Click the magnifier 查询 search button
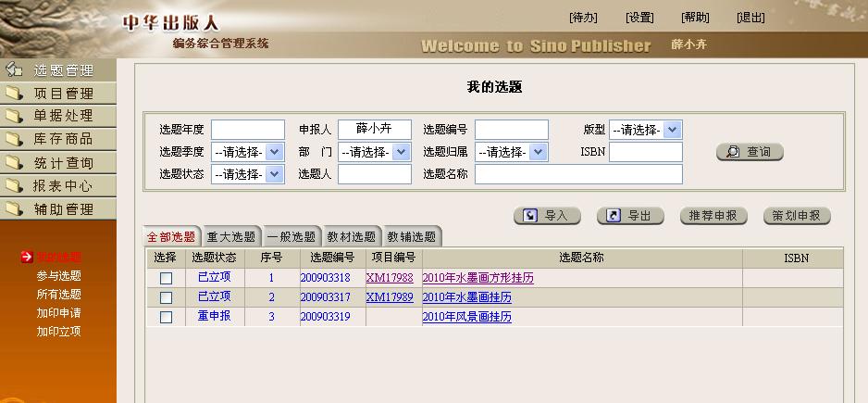This screenshot has width=868, height=403. click(x=750, y=152)
